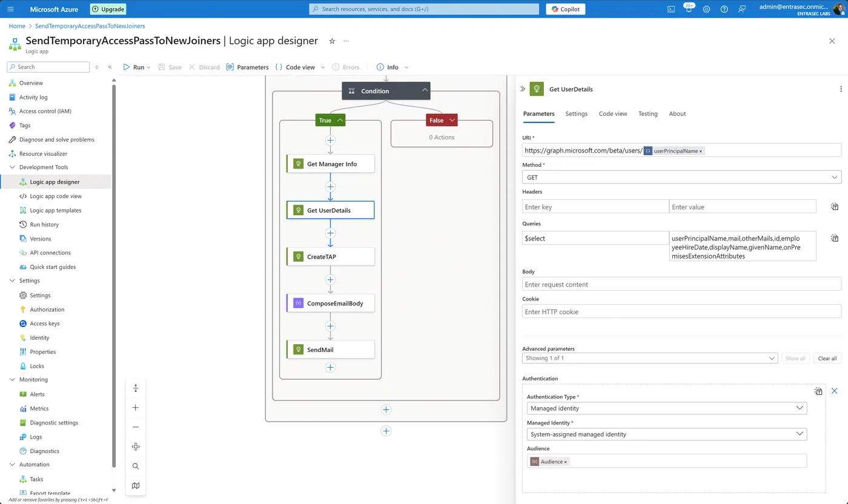Open the Authentication Type dropdown
The image size is (848, 504).
[x=667, y=408]
